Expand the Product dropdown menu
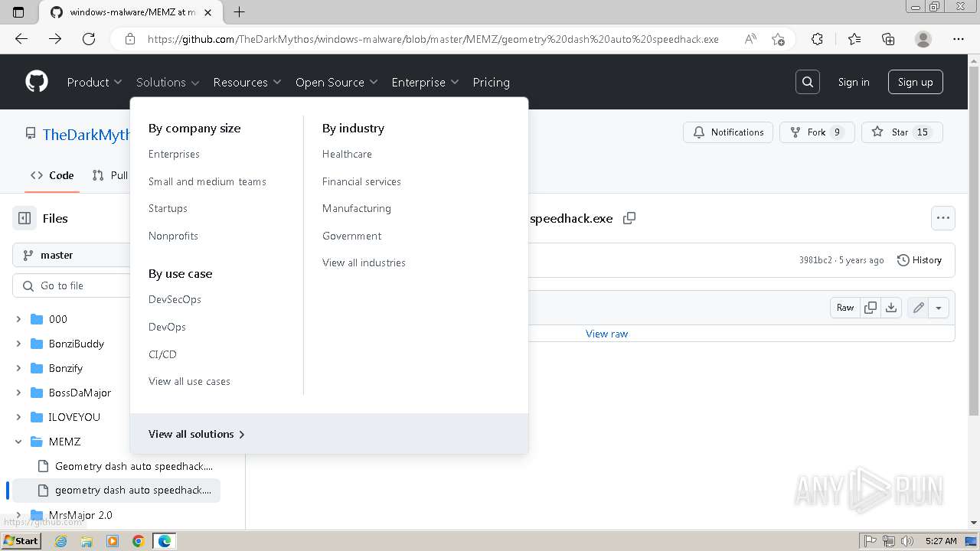The image size is (980, 551). coord(94,82)
